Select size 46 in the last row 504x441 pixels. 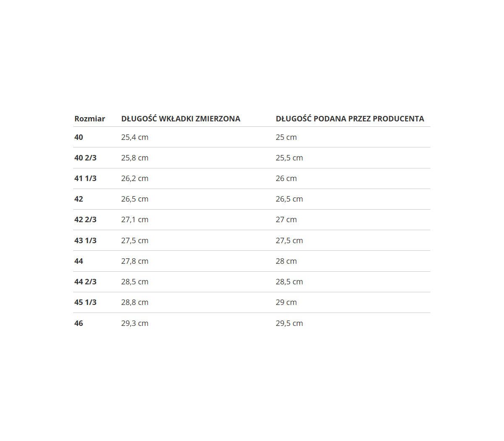(79, 323)
